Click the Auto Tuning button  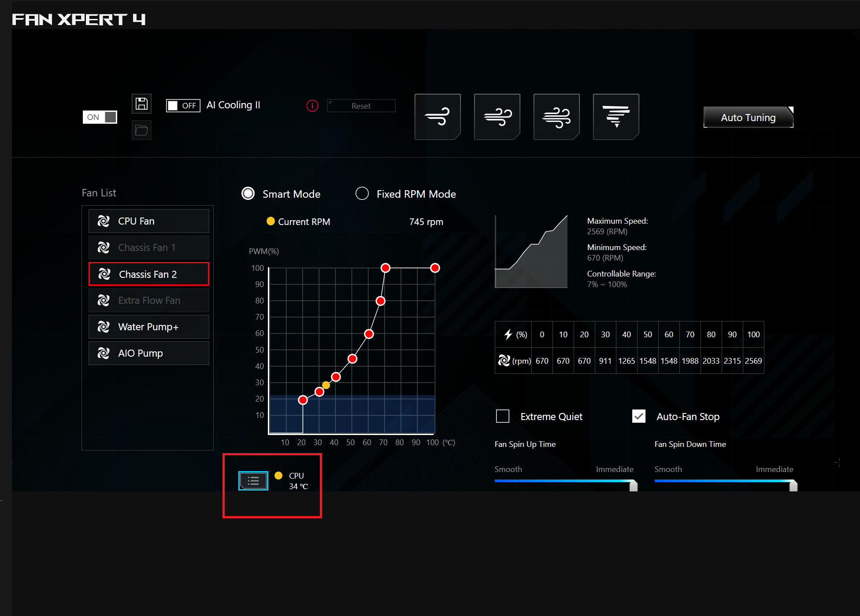[749, 118]
